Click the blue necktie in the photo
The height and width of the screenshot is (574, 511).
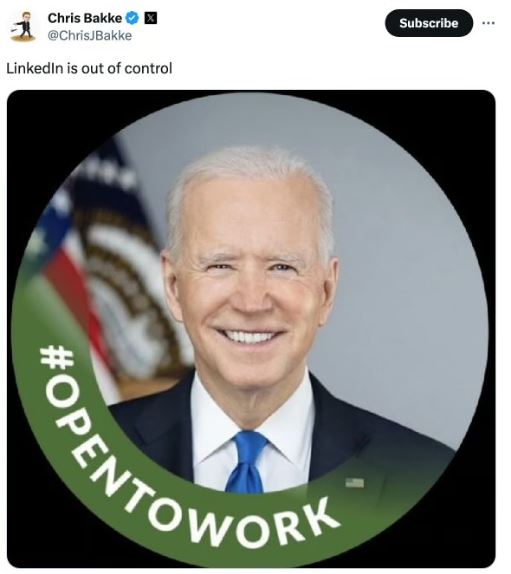click(x=247, y=462)
